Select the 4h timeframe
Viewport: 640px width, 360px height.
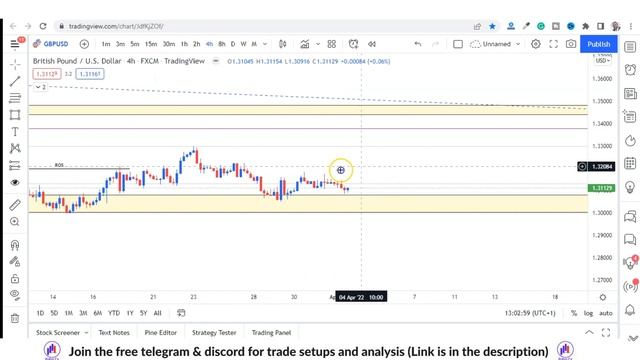pos(209,44)
